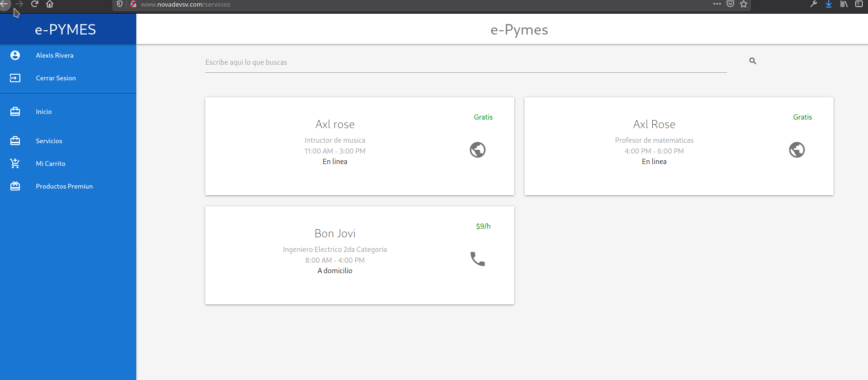Image resolution: width=868 pixels, height=380 pixels.
Task: Select Cerrar Sesion in the sidebar
Action: point(68,78)
